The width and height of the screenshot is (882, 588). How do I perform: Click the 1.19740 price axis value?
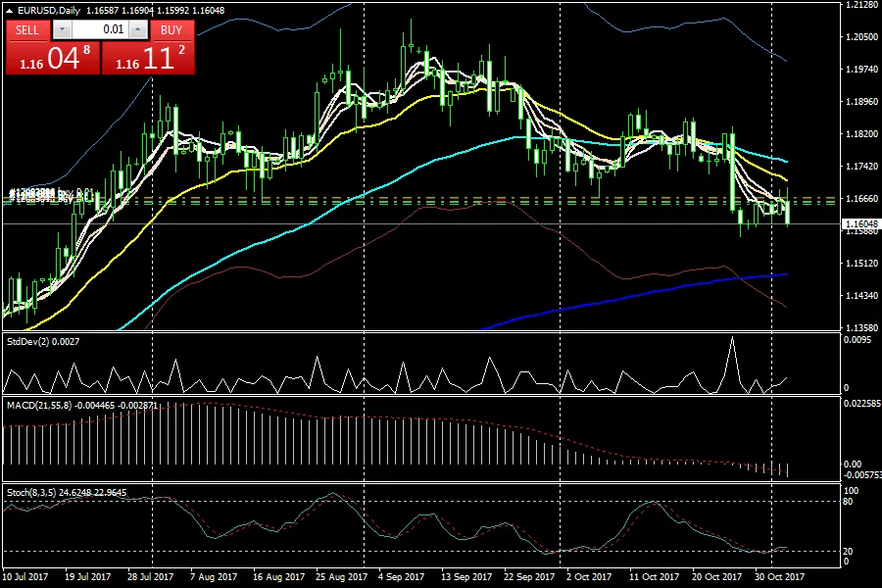(861, 70)
